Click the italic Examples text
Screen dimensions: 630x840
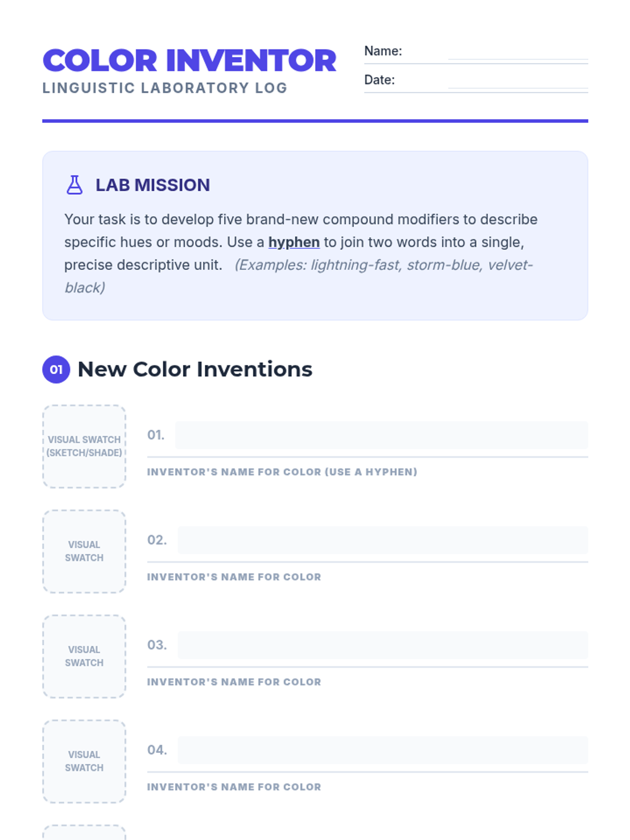tap(383, 265)
